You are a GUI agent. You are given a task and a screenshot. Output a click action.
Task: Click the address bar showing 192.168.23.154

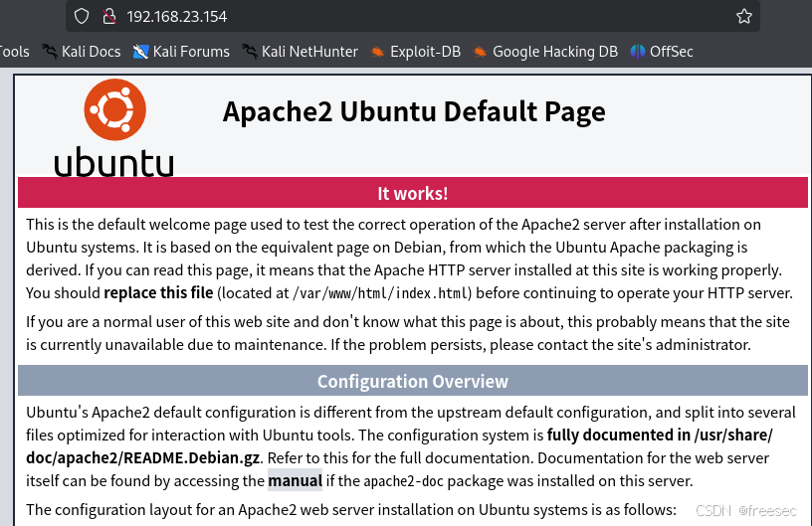413,16
